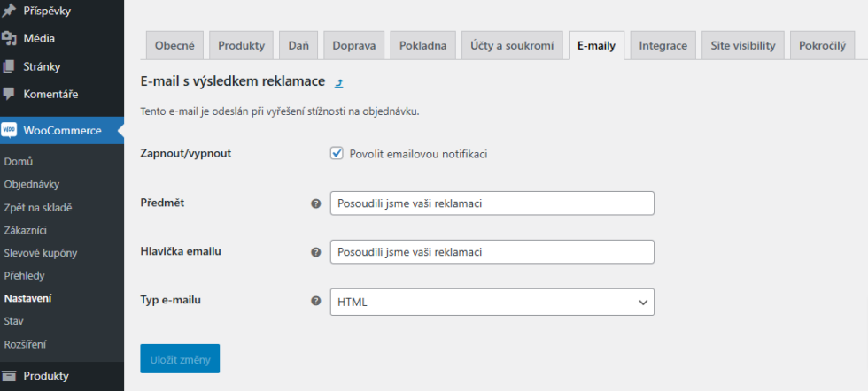Switch to Site visibility tab

pyautogui.click(x=743, y=45)
